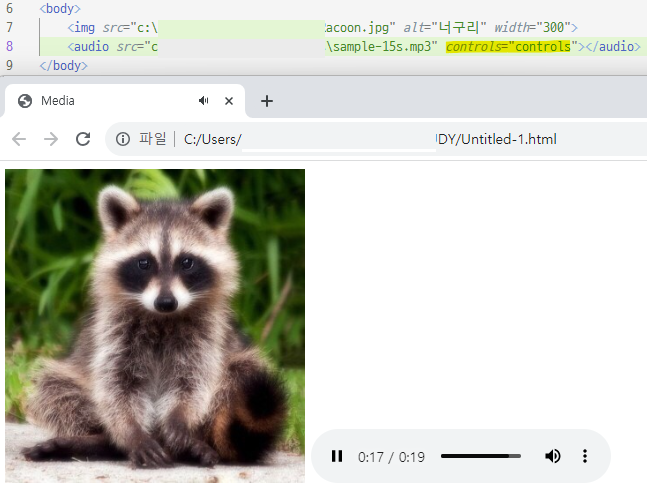Click the closing audio tag on line 8
The height and width of the screenshot is (489, 647).
(613, 47)
